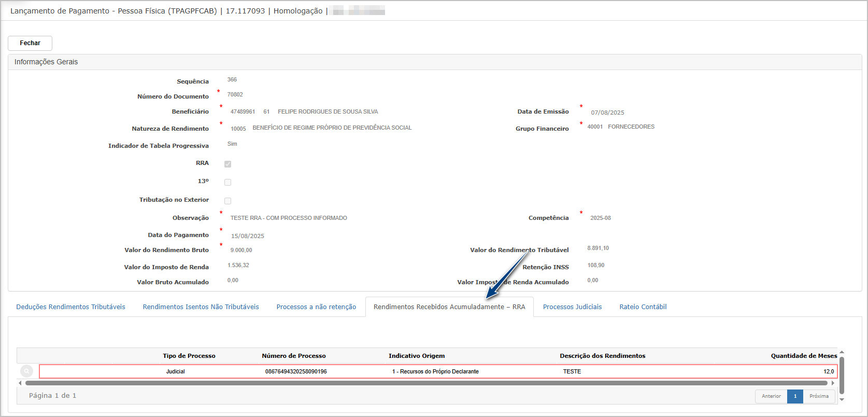The width and height of the screenshot is (868, 417).
Task: Click Competência value 2025-08
Action: [601, 218]
